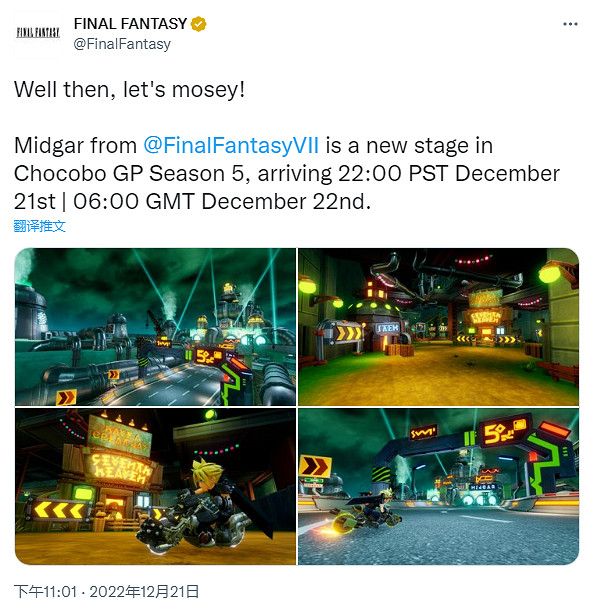View the Seventh Heaven bar screenshot
This screenshot has width=596, height=610.
tap(155, 486)
